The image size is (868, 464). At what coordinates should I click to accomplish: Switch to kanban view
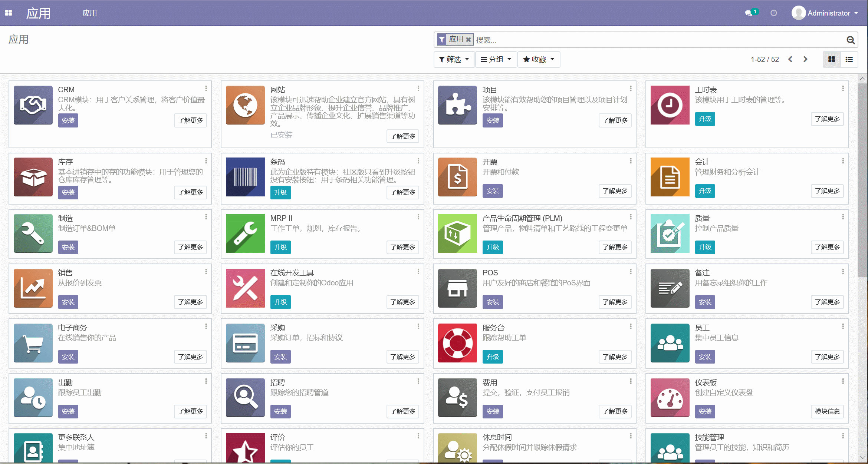832,59
